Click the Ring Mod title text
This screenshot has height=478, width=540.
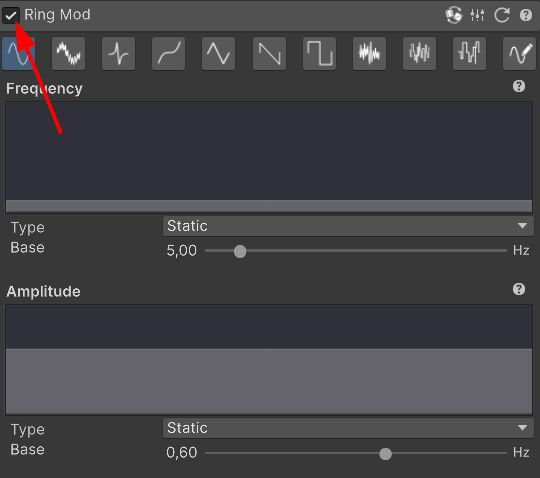click(x=57, y=15)
